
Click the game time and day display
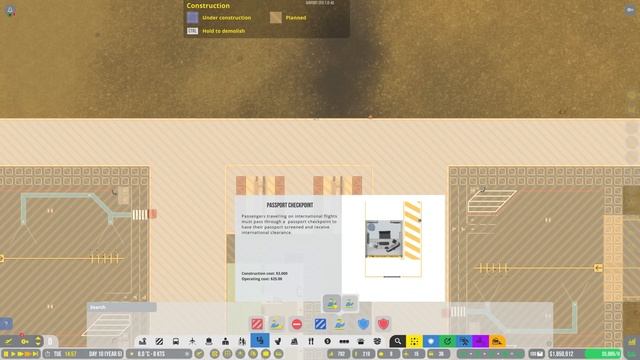point(83,354)
